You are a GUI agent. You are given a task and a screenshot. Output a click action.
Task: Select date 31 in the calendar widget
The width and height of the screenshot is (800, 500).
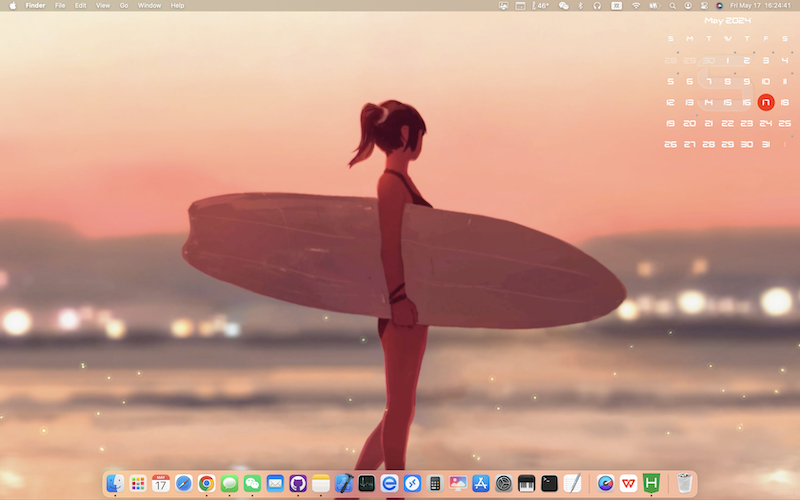(766, 144)
